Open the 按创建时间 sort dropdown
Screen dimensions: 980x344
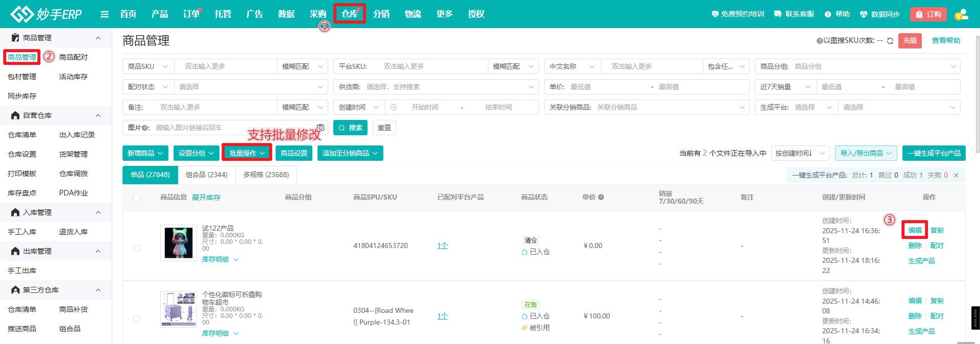799,153
